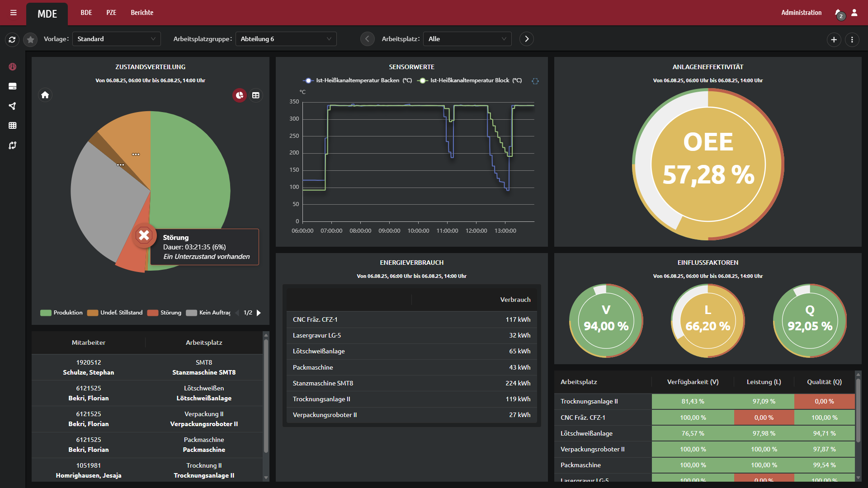The width and height of the screenshot is (868, 488).
Task: Open Administration link
Action: coord(801,13)
